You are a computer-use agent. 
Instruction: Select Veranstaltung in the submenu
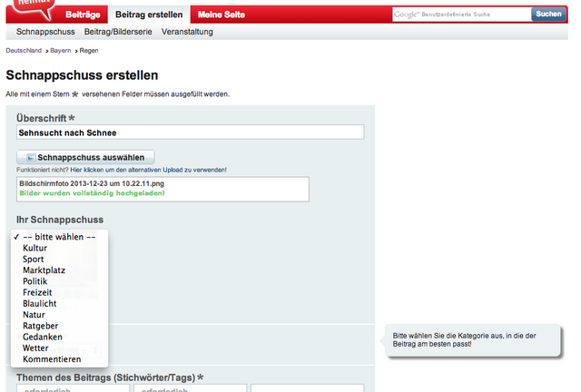click(187, 32)
